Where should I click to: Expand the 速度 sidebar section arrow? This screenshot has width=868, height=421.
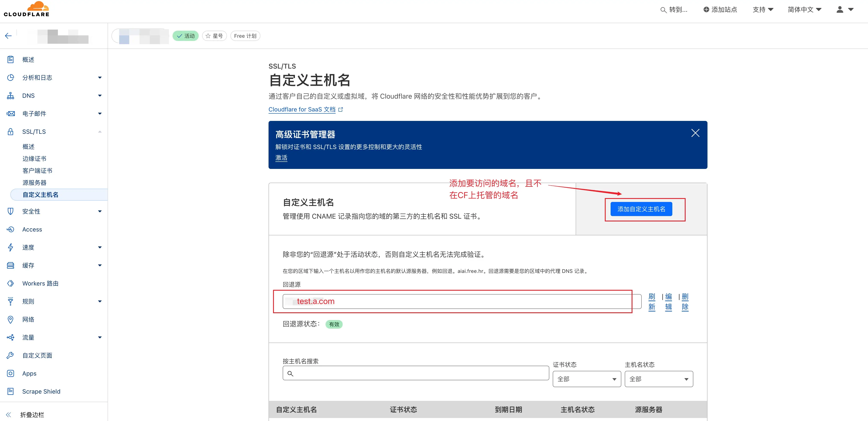click(x=100, y=247)
